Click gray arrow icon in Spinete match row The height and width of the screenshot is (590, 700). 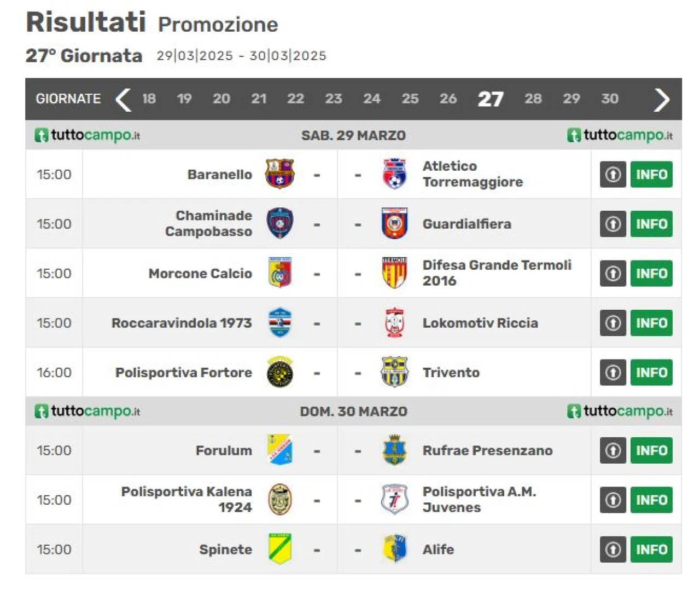click(613, 549)
